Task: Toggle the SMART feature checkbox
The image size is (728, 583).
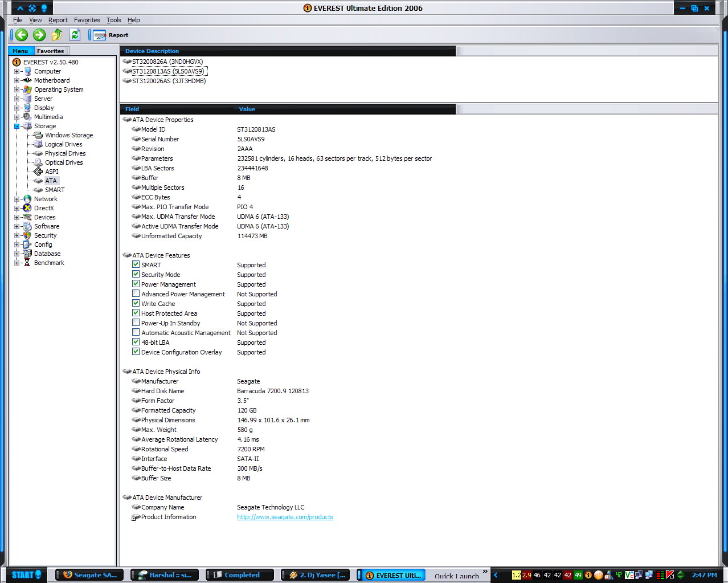Action: (x=136, y=264)
